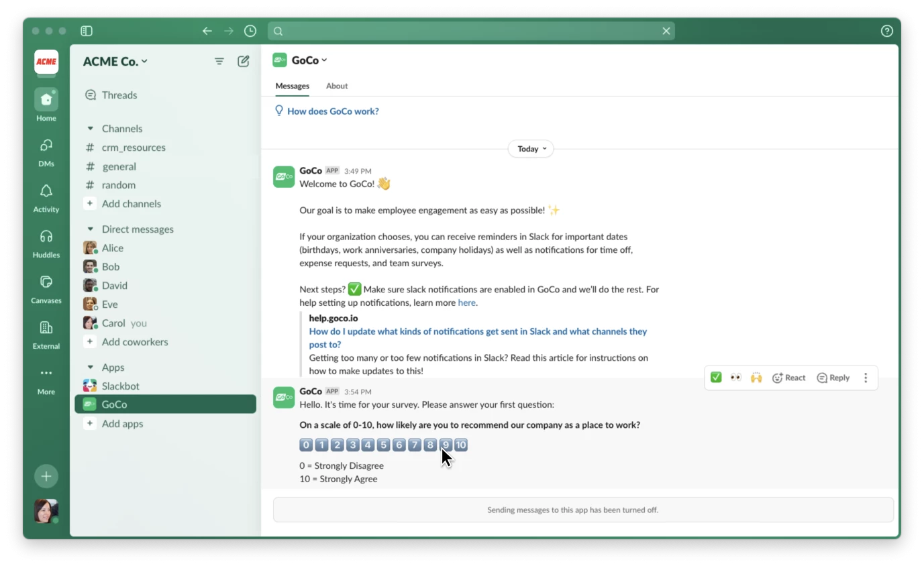Click the top search bar field

click(x=471, y=31)
